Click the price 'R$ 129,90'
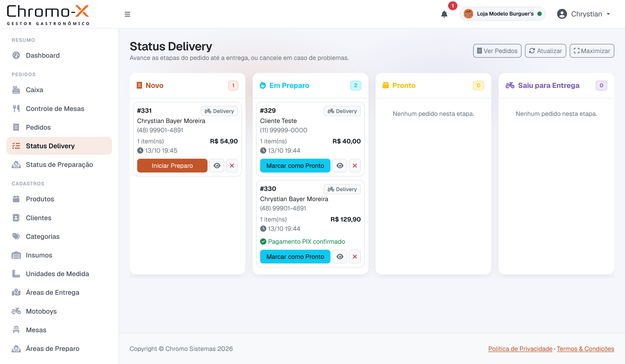625x364 pixels. tap(346, 219)
